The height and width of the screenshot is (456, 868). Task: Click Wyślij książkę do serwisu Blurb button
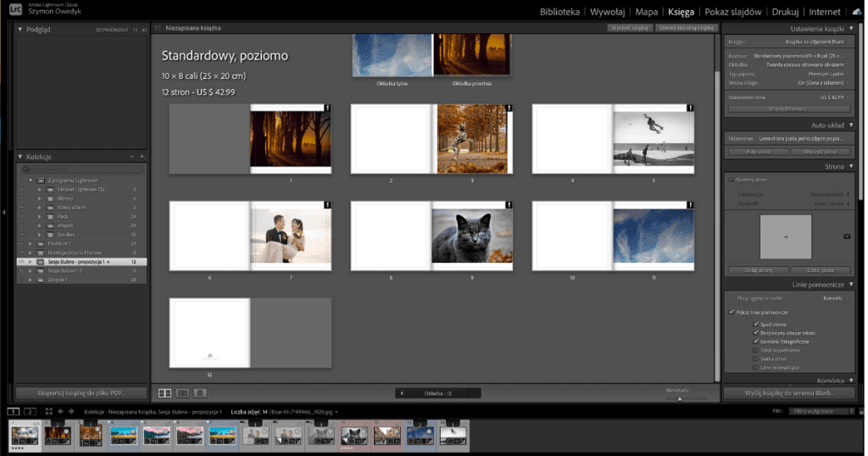[x=789, y=393]
